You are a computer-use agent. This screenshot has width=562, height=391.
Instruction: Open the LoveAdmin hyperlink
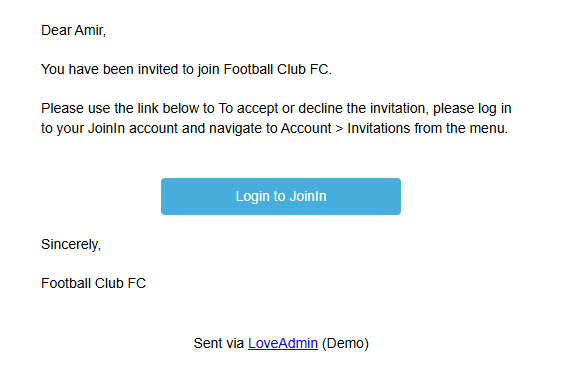coord(283,343)
